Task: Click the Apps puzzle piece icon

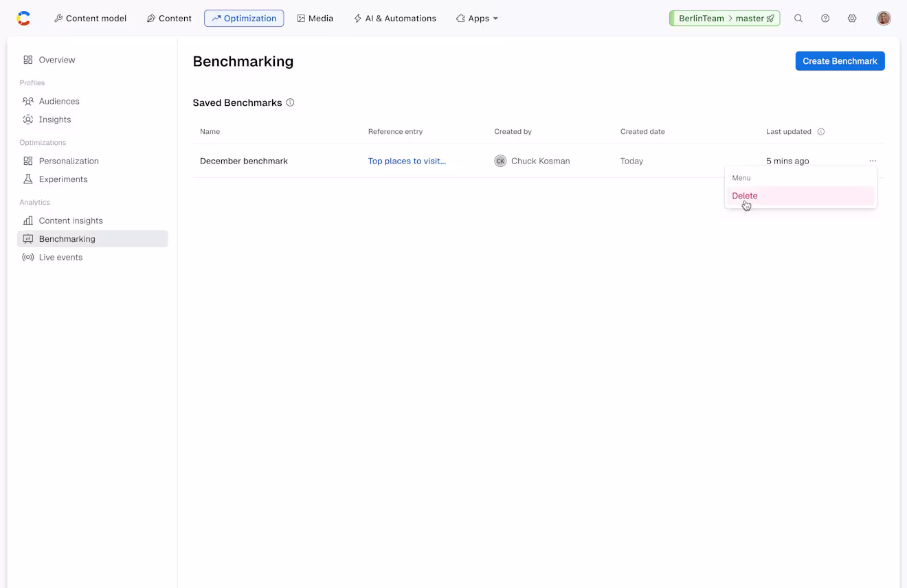Action: click(x=460, y=19)
